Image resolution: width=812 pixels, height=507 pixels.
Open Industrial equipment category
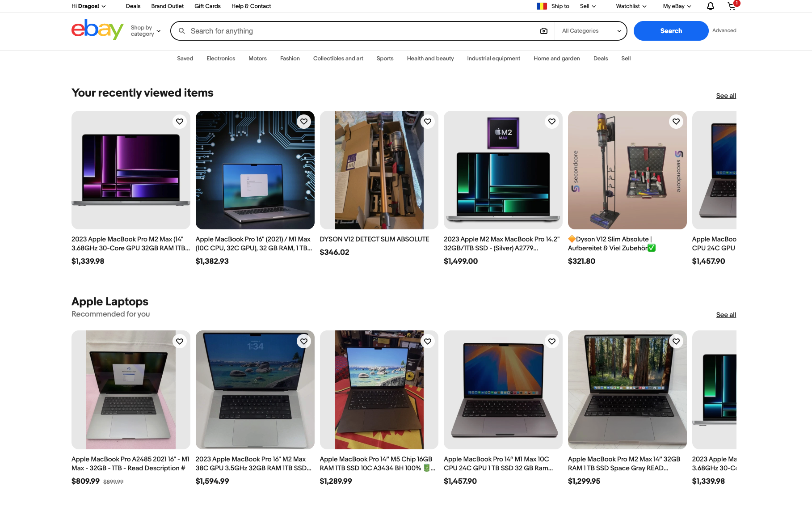point(494,59)
